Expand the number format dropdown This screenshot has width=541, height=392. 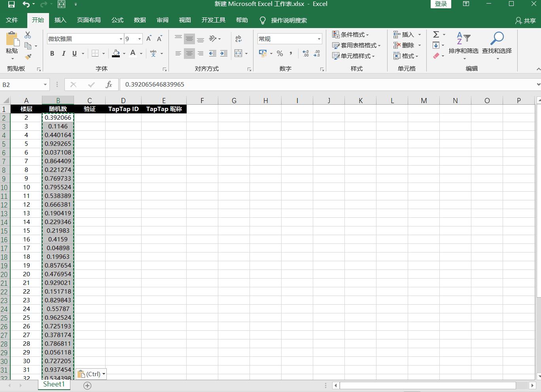click(319, 39)
